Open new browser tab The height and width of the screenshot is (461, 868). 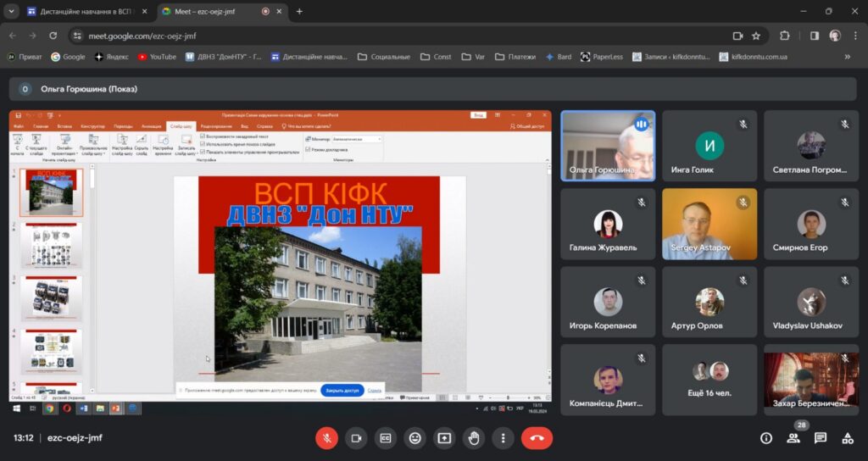click(x=299, y=12)
